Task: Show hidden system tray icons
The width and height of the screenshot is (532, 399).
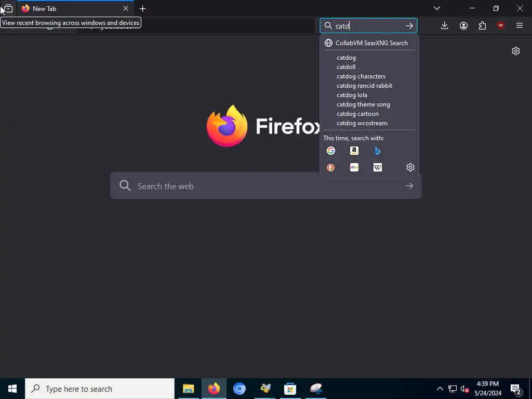Action: click(x=440, y=389)
